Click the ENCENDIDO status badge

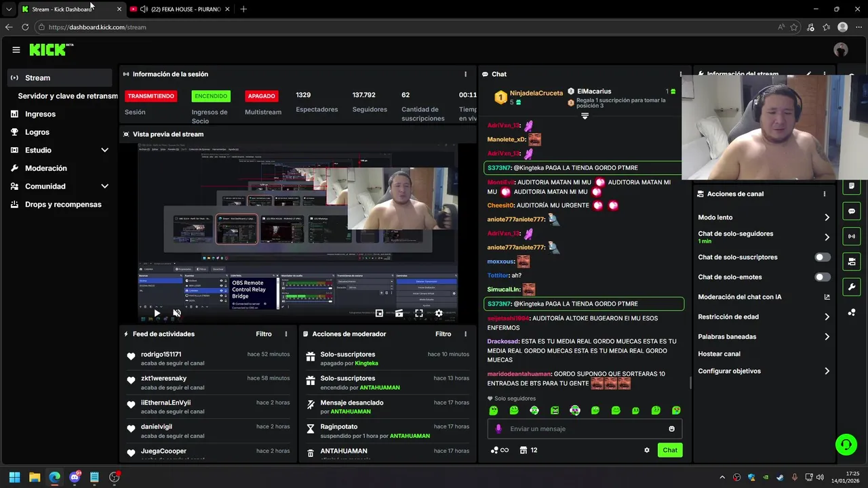(211, 96)
